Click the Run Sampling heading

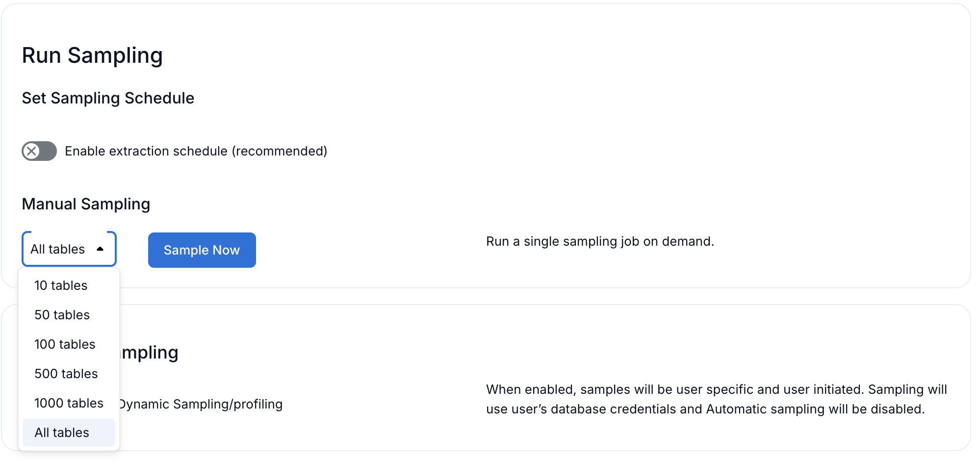[92, 55]
